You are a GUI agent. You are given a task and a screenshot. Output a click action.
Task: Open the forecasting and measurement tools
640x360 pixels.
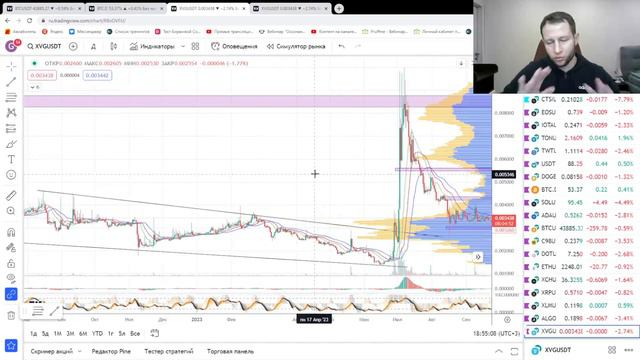[x=11, y=129]
